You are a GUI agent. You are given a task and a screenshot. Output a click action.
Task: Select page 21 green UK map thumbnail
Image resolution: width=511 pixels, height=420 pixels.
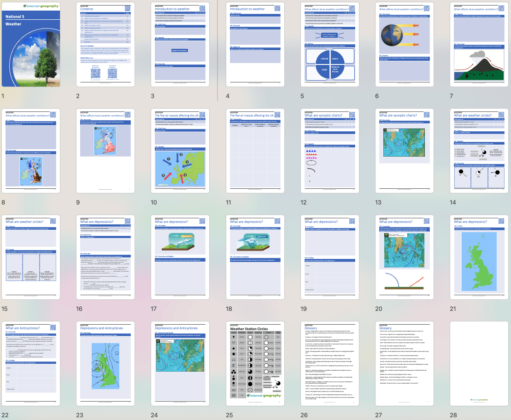pyautogui.click(x=479, y=257)
